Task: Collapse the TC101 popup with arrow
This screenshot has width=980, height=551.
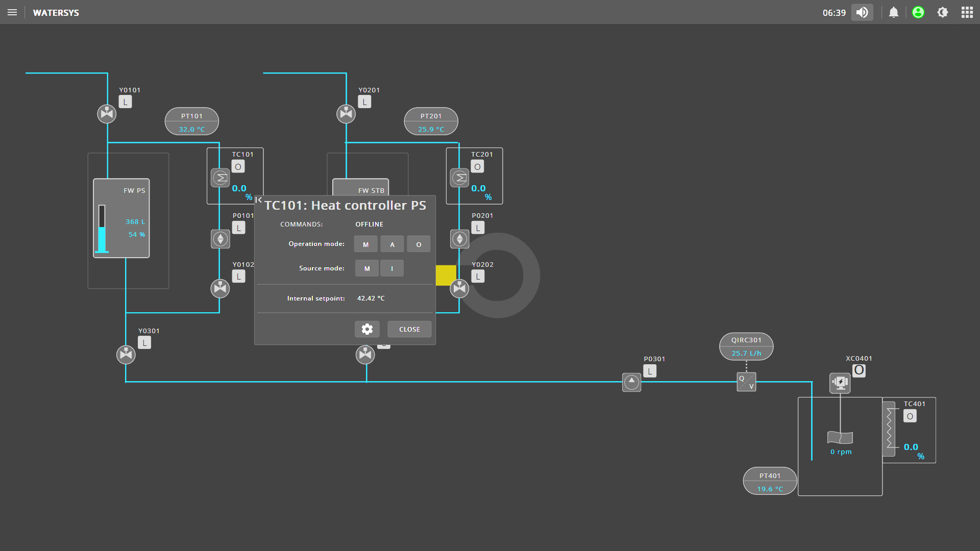Action: tap(259, 200)
